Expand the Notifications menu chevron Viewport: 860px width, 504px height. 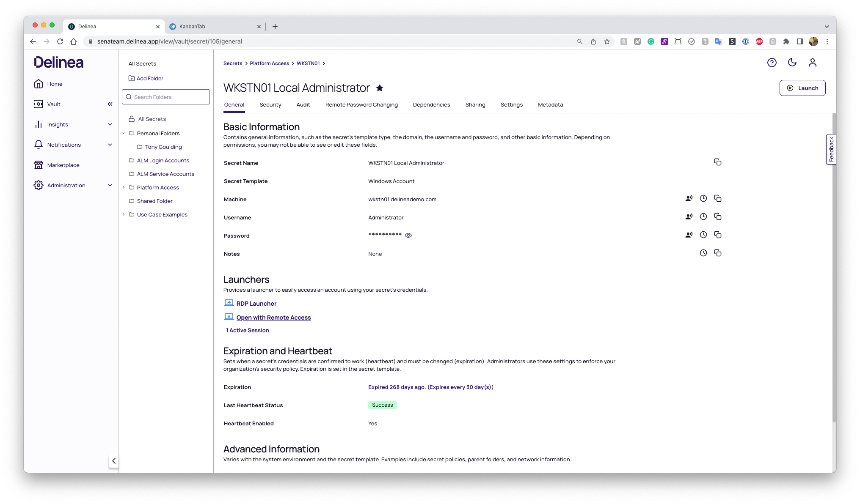pyautogui.click(x=110, y=145)
